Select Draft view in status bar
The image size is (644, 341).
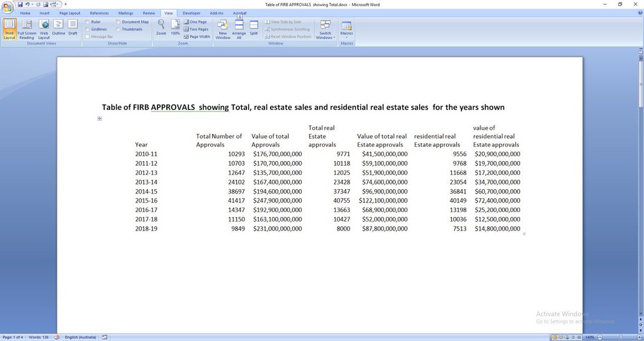click(x=580, y=337)
